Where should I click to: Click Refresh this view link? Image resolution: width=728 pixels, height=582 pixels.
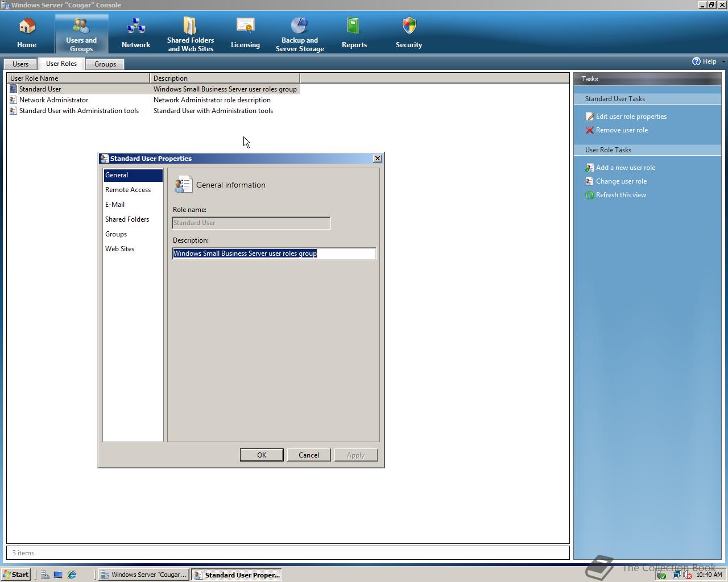pos(621,195)
